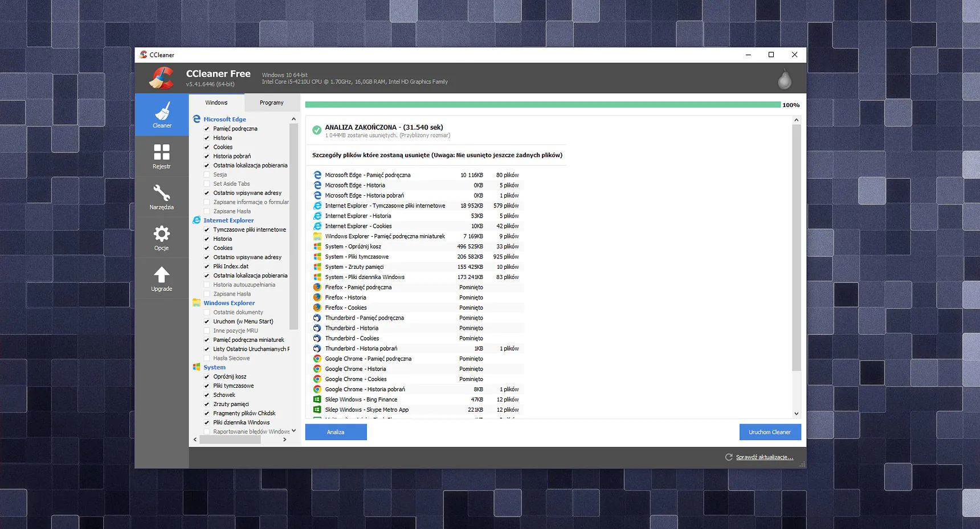The height and width of the screenshot is (529, 980).
Task: Uncheck Cookies under Microsoft Edge
Action: tap(207, 147)
